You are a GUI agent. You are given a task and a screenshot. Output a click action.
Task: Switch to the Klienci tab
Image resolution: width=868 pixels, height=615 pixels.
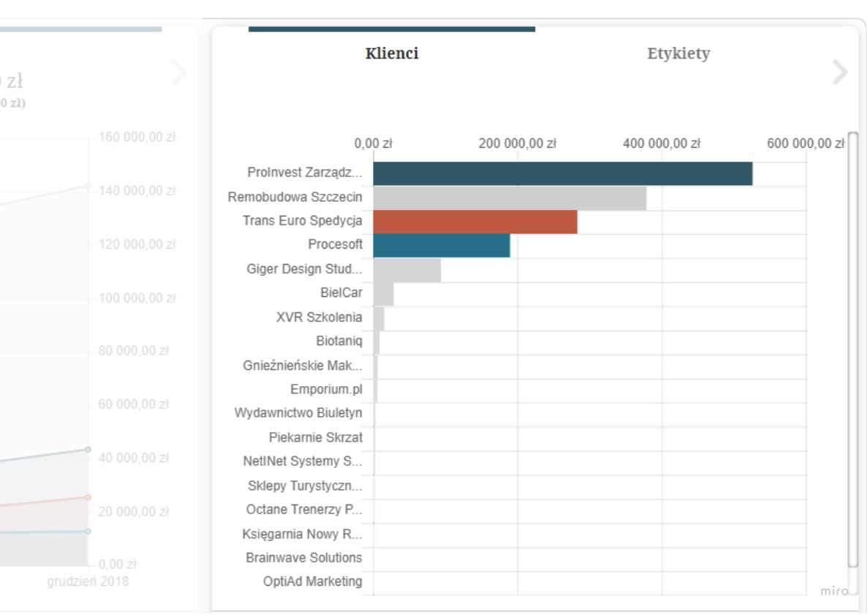pyautogui.click(x=392, y=53)
